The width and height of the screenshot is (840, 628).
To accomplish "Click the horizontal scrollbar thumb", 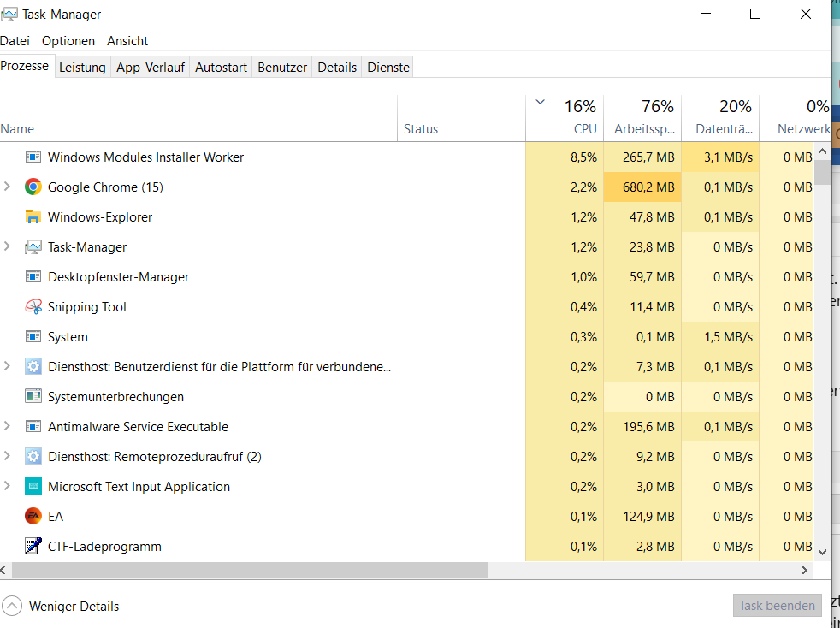I will click(250, 571).
